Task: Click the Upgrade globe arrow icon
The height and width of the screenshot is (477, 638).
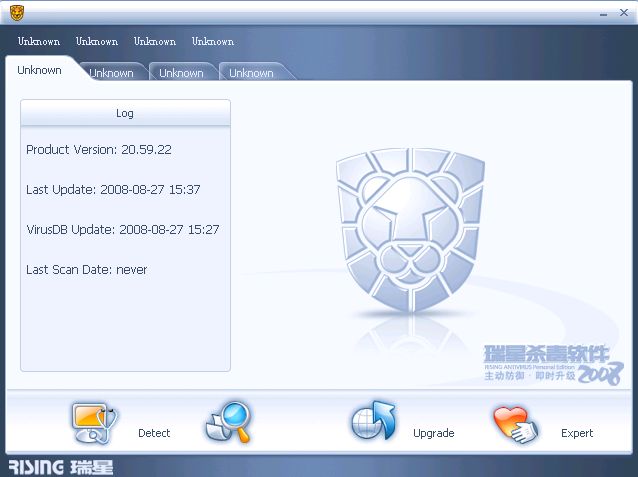Action: (373, 422)
